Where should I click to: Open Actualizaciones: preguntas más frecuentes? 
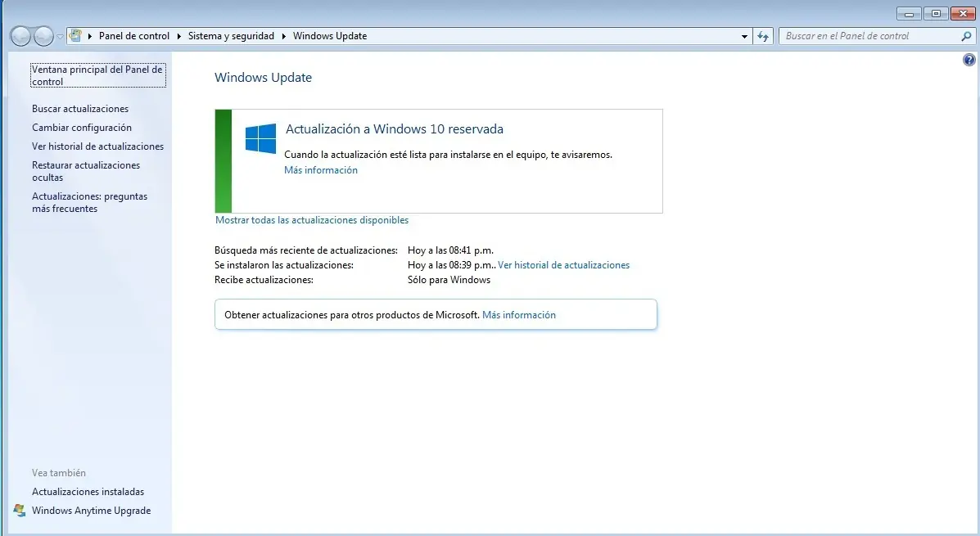pyautogui.click(x=89, y=202)
